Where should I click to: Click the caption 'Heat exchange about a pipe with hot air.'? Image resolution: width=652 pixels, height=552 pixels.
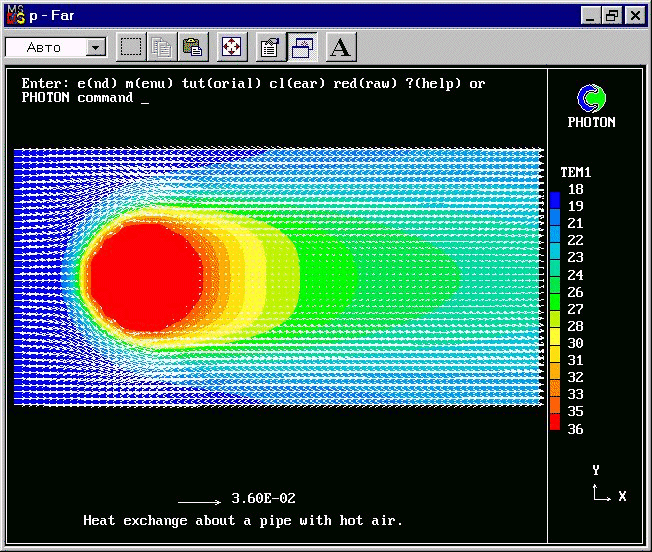coord(243,520)
